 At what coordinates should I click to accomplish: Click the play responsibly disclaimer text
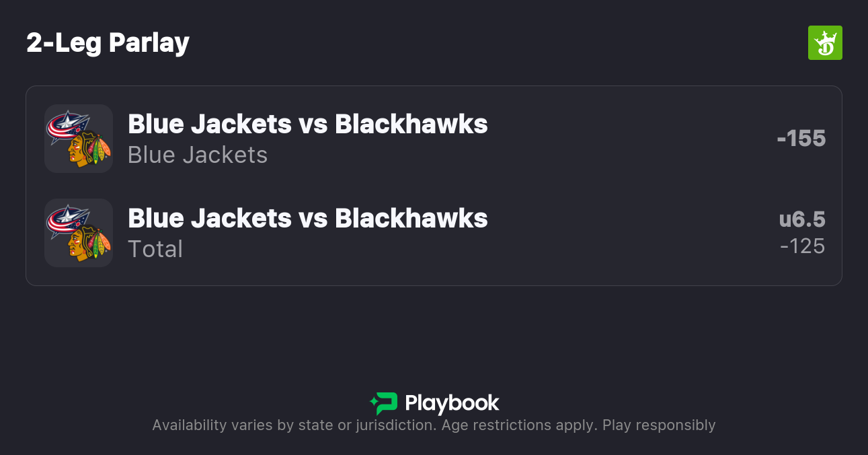(659, 425)
